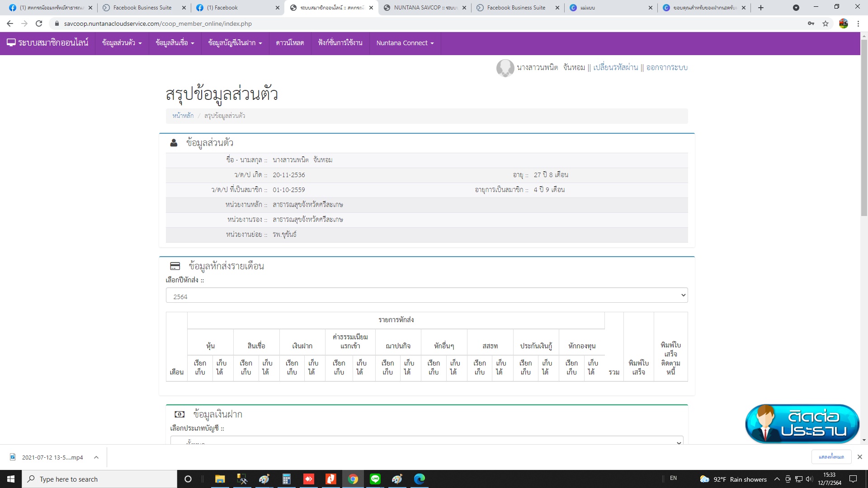
Task: Click the volume icon in system tray
Action: [x=809, y=479]
